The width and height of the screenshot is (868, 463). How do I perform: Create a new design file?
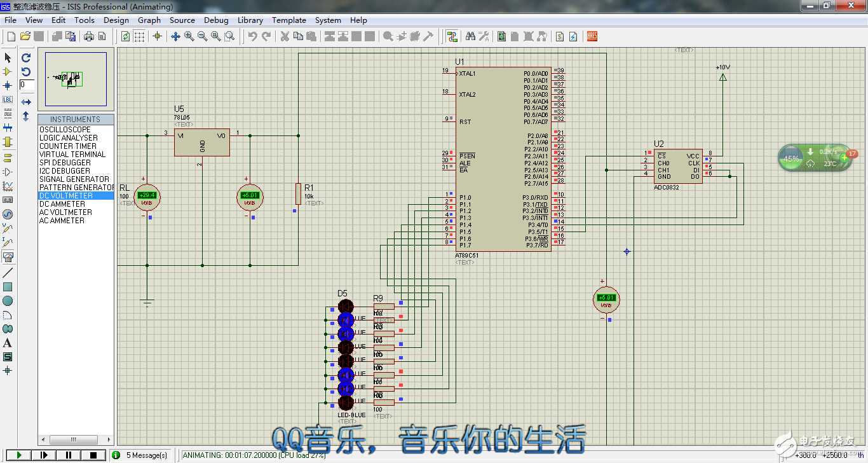point(11,36)
